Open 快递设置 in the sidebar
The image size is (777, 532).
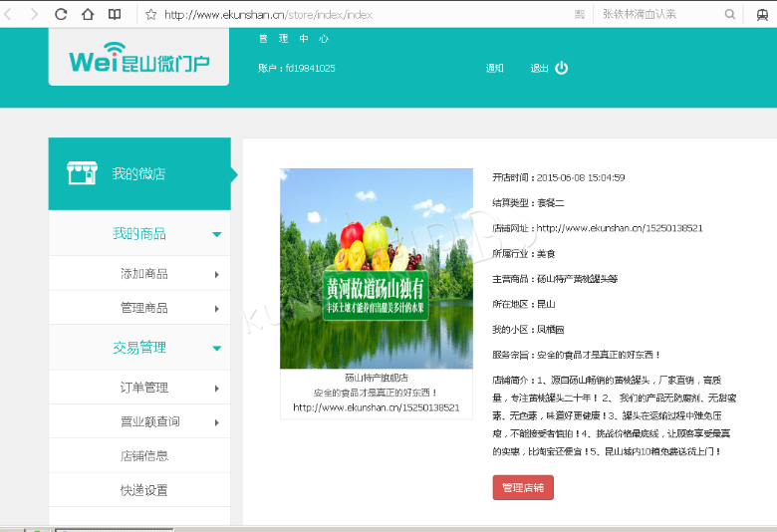(143, 490)
